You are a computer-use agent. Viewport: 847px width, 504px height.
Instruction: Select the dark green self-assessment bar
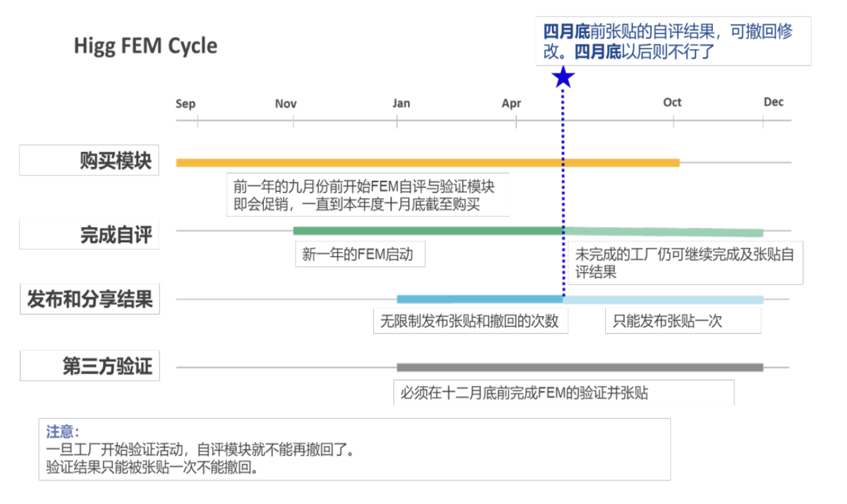pyautogui.click(x=428, y=231)
